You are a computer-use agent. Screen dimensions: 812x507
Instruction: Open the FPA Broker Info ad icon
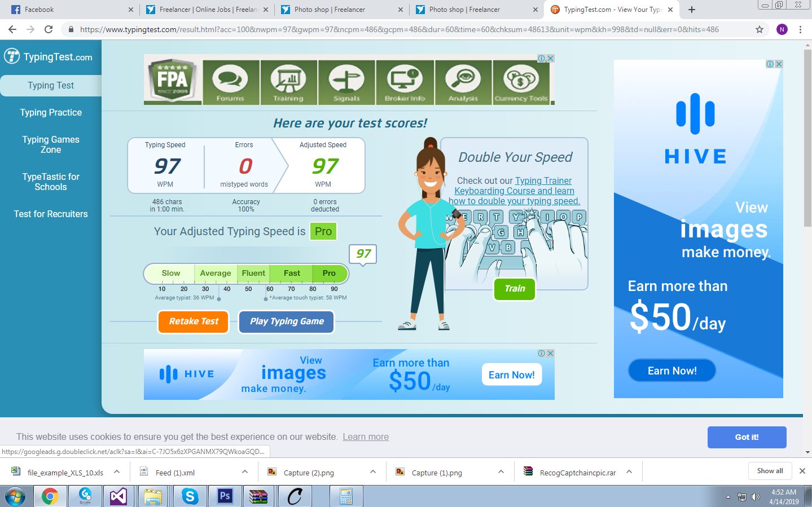pyautogui.click(x=405, y=82)
